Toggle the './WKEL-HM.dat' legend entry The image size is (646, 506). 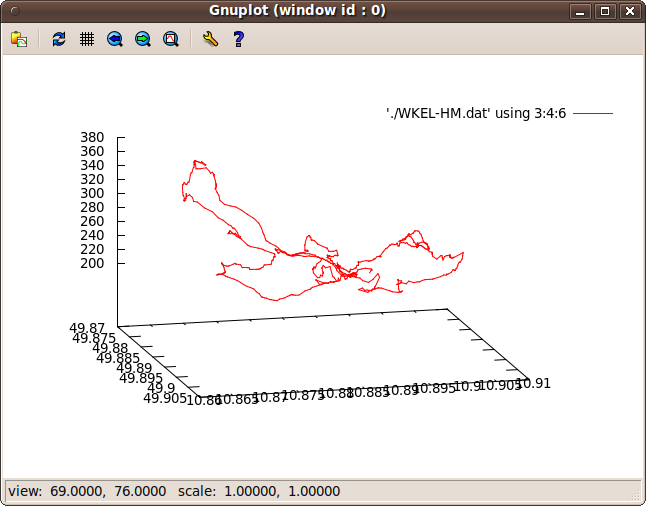click(x=476, y=114)
